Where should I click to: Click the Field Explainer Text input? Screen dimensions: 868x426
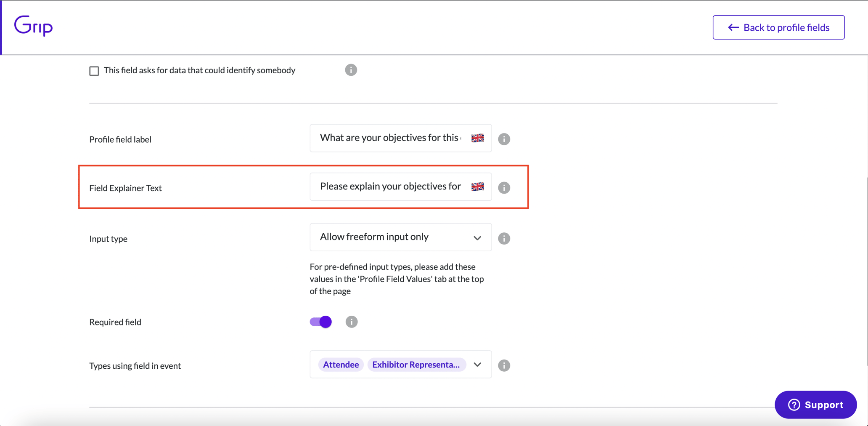387,186
